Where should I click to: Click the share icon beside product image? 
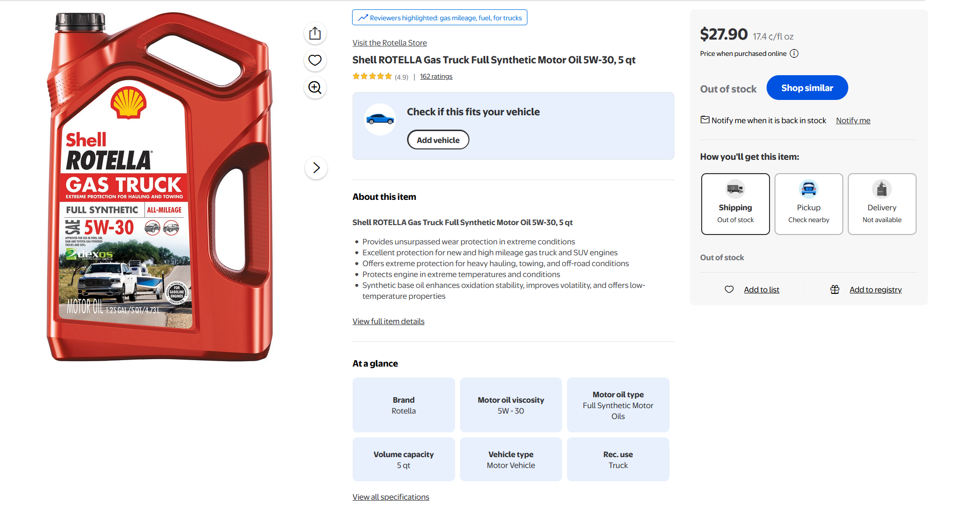pos(315,34)
